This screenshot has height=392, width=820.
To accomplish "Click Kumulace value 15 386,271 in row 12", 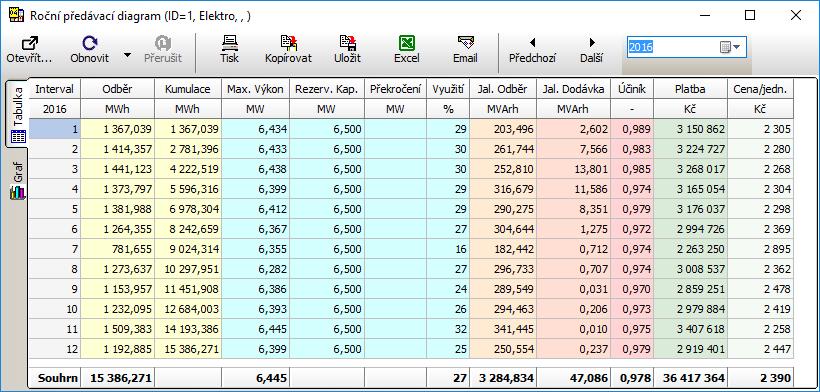I will (x=188, y=349).
